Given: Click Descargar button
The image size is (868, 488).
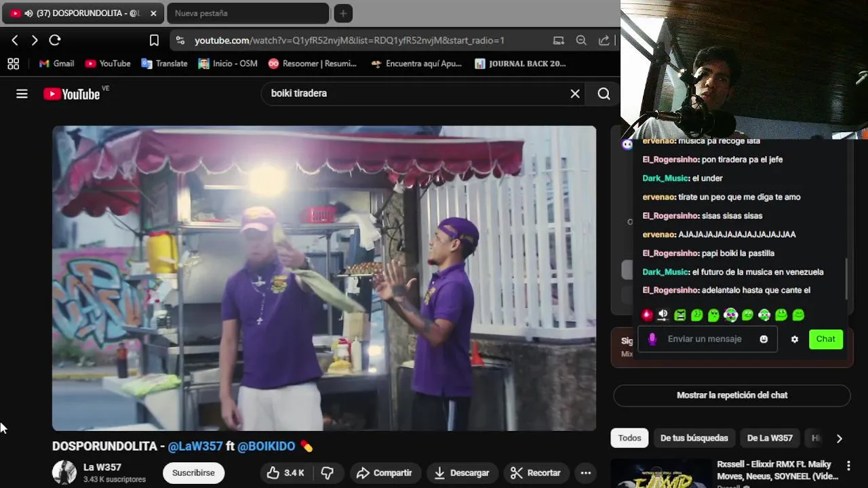Looking at the screenshot, I should pyautogui.click(x=462, y=472).
